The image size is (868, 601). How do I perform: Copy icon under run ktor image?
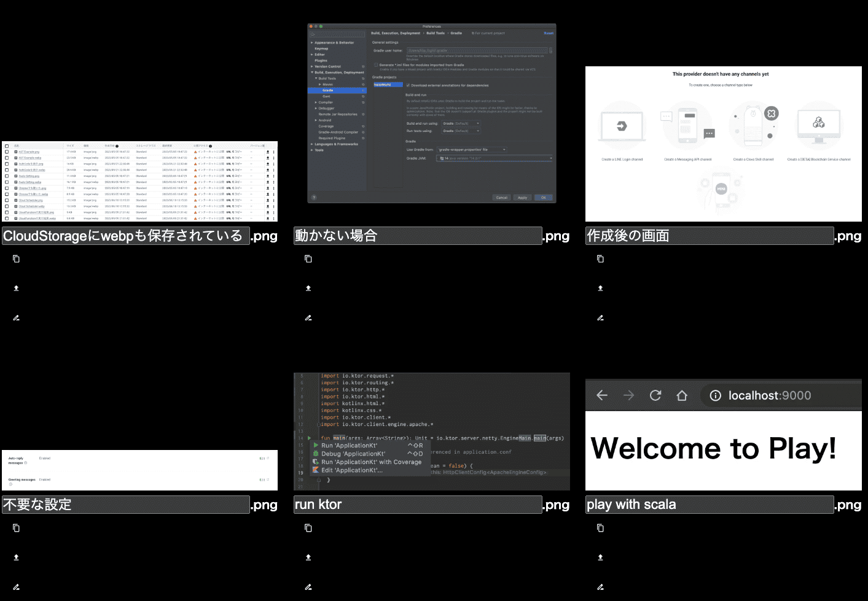pyautogui.click(x=308, y=528)
